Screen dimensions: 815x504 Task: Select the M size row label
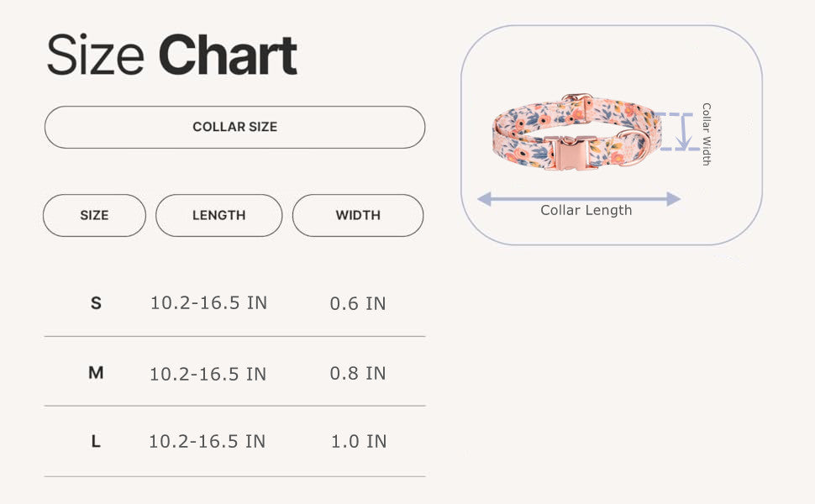click(x=96, y=373)
